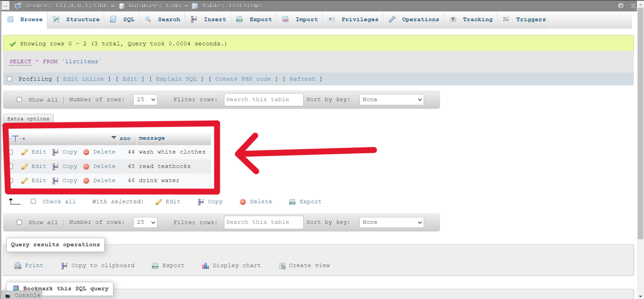Click Export icon in Query results operations
This screenshot has height=299, width=644.
coord(155,266)
